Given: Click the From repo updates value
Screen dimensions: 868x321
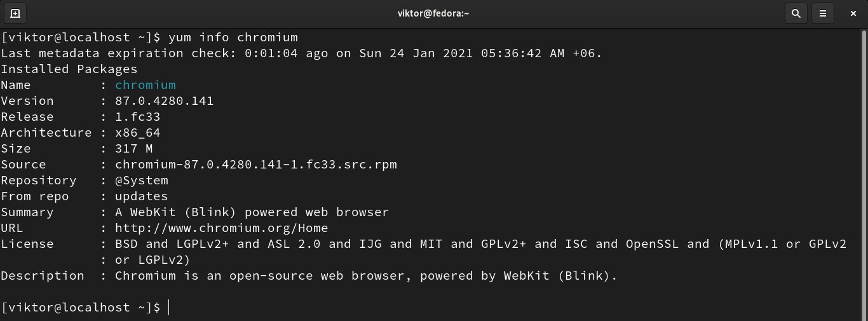Looking at the screenshot, I should (141, 196).
